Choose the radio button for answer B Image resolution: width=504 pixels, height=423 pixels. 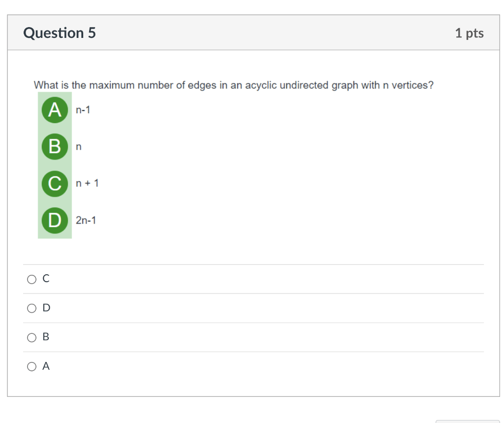point(32,337)
